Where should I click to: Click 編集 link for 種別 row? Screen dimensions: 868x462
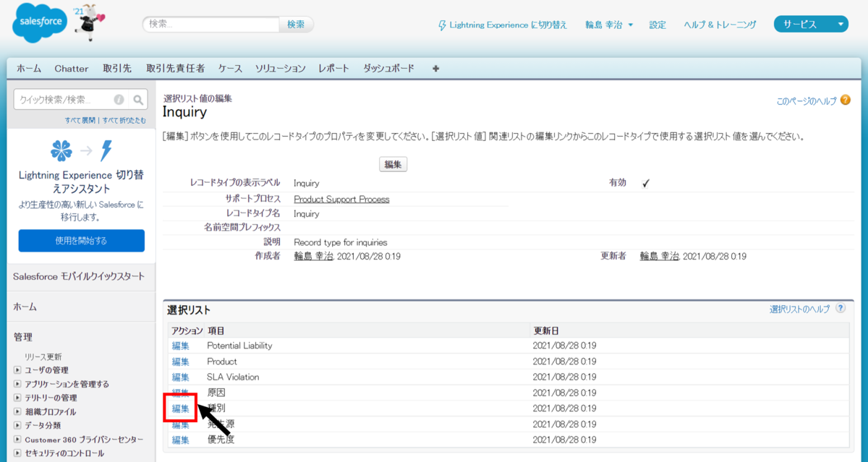pyautogui.click(x=181, y=408)
